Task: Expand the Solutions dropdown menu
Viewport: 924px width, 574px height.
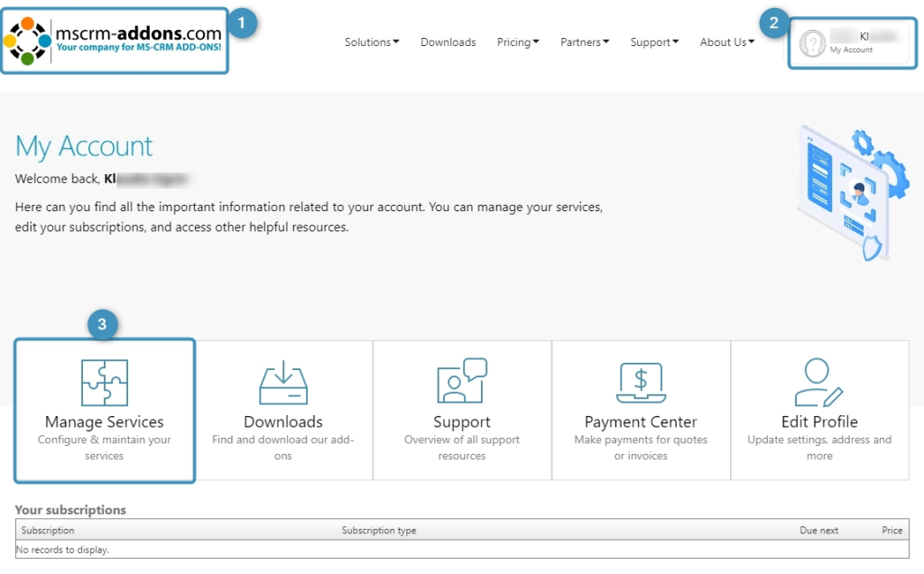Action: click(372, 42)
